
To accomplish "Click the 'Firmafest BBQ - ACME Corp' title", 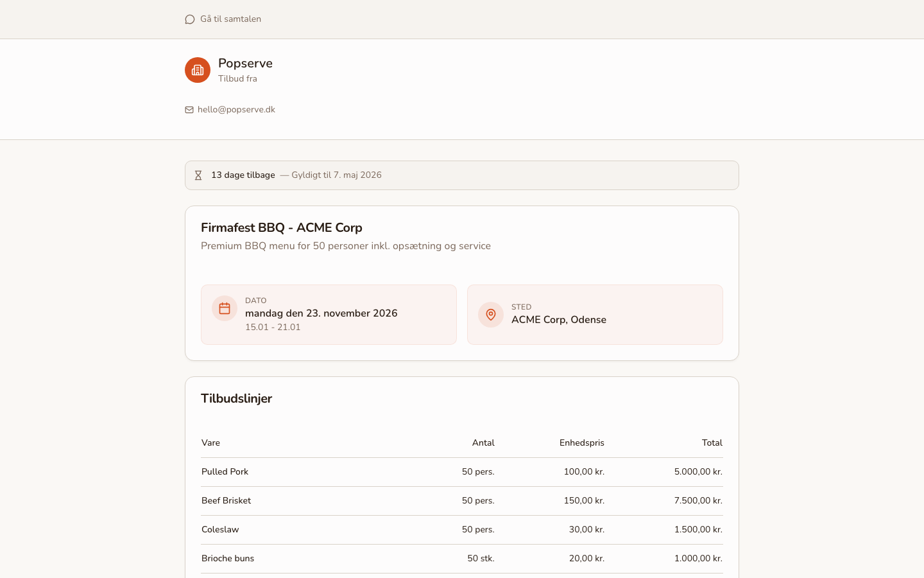I will tap(282, 228).
